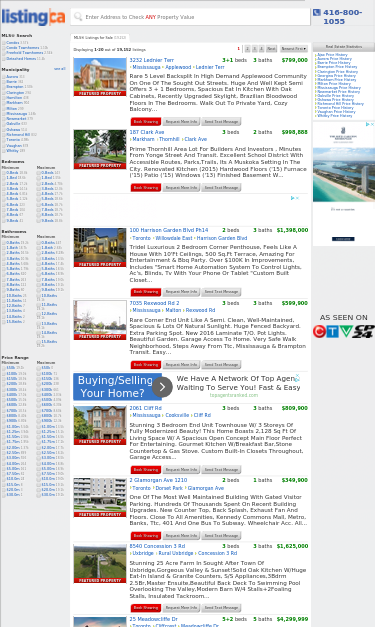Send Text Message for 100 Harrison Garden Blvd
This screenshot has width=375, height=627.
point(221,292)
